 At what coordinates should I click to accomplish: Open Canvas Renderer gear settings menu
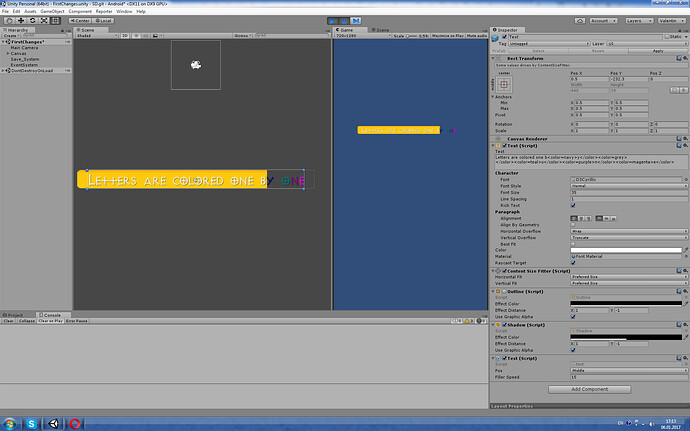685,139
